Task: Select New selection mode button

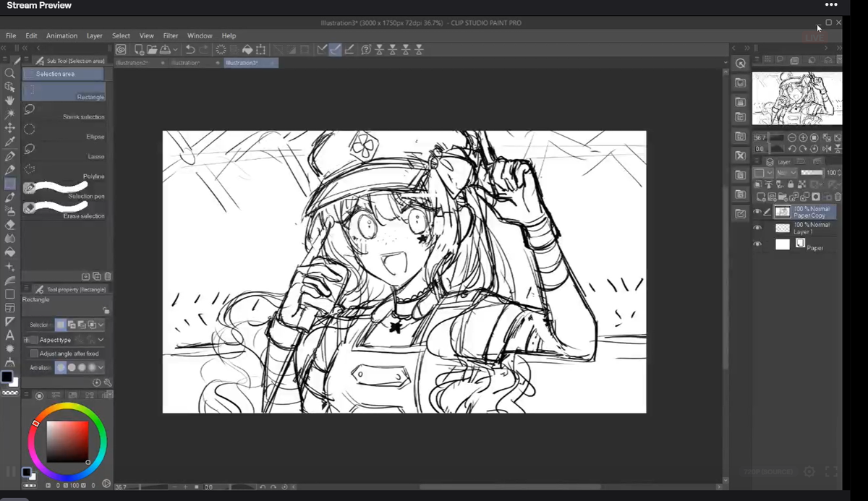Action: coord(61,325)
